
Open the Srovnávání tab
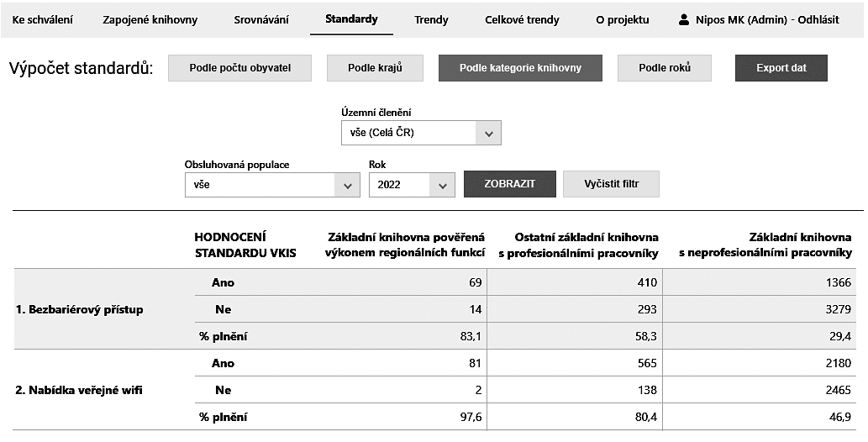261,20
